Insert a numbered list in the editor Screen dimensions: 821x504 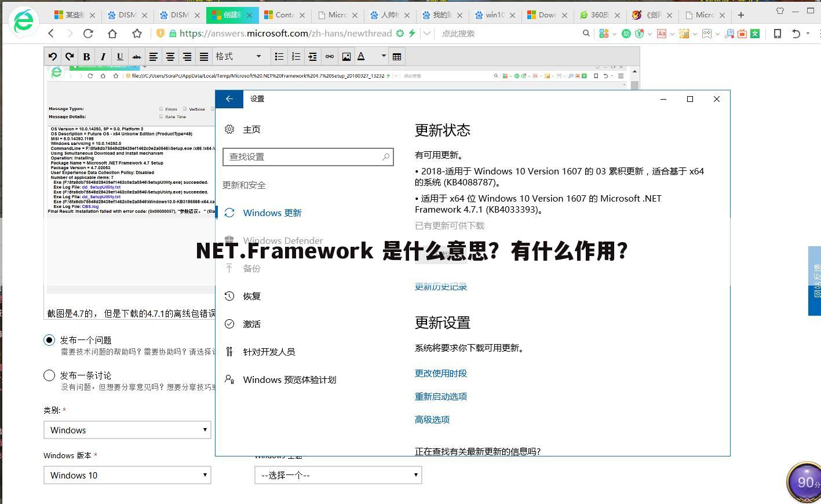[296, 56]
